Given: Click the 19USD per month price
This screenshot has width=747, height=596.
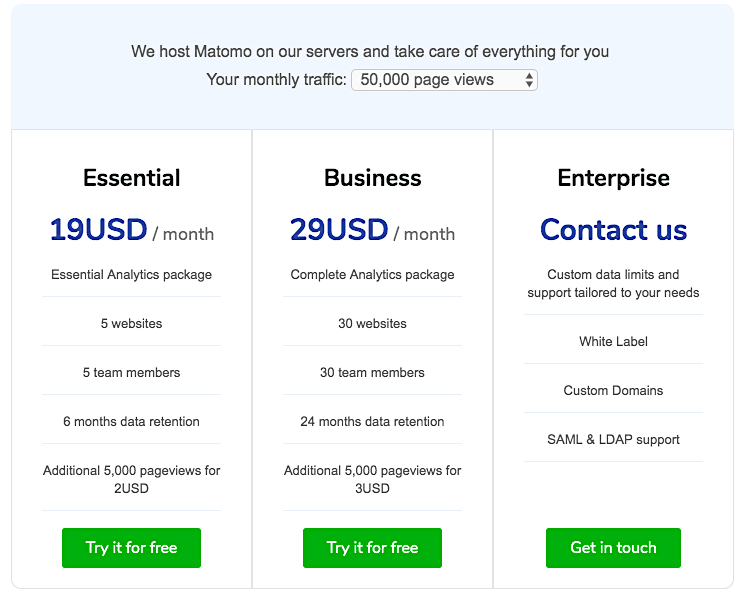Looking at the screenshot, I should pos(132,230).
